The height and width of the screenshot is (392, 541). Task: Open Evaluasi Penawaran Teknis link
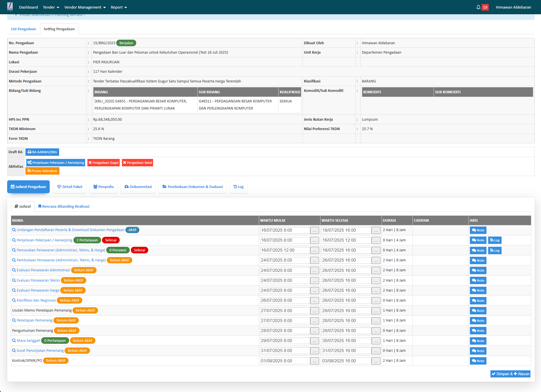coord(38,280)
